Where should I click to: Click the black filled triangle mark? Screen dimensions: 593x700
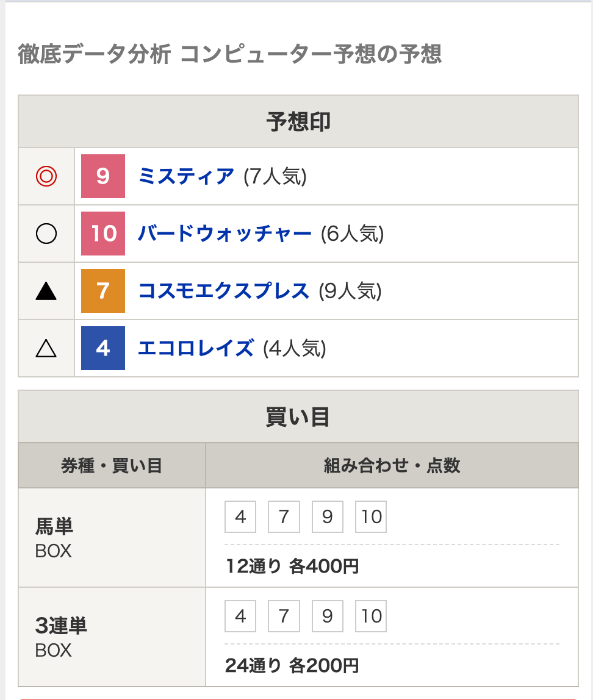click(46, 291)
